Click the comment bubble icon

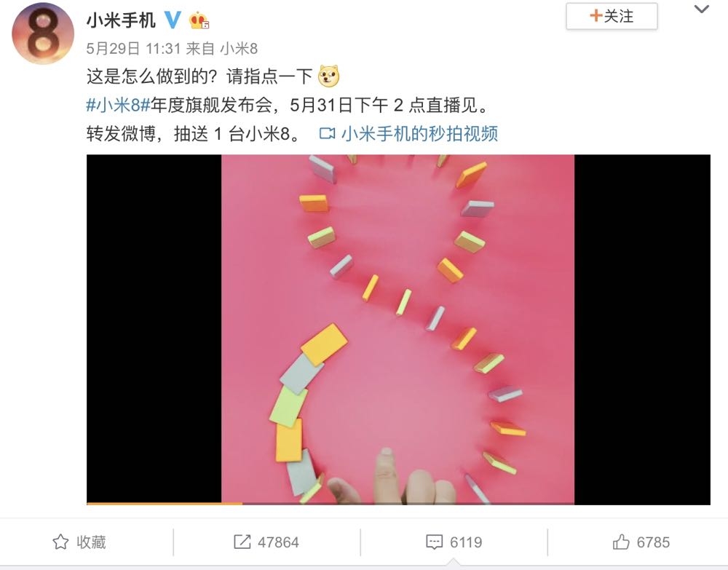pos(434,542)
